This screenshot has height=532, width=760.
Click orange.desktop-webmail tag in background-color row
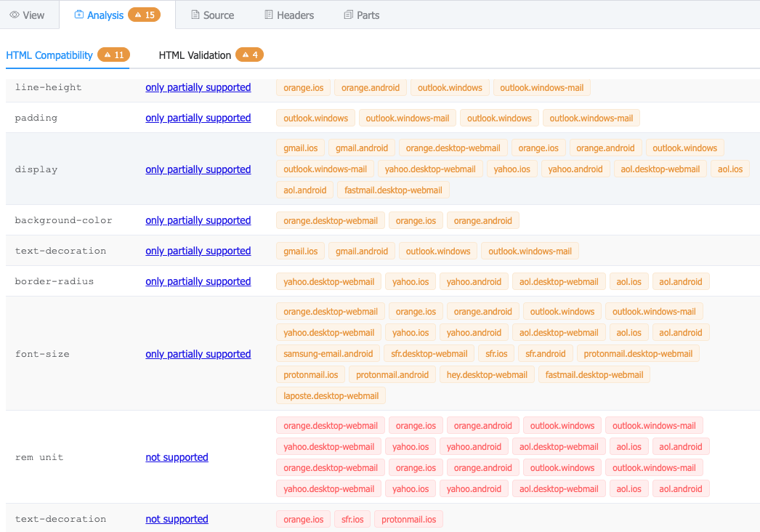(331, 221)
